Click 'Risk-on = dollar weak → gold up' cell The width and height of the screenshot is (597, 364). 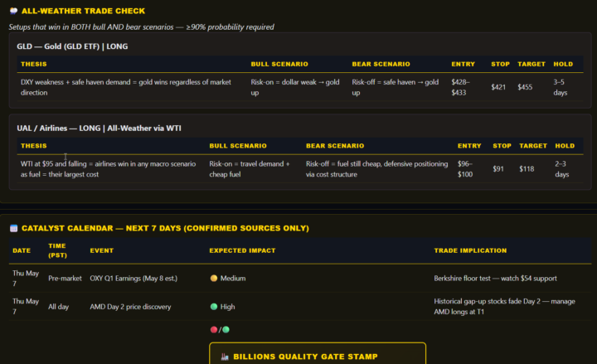click(x=295, y=87)
